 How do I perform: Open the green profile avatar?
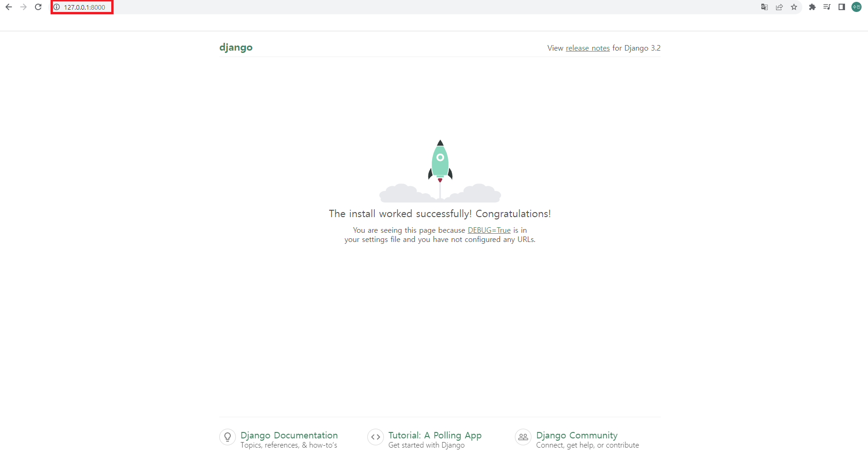click(x=857, y=7)
